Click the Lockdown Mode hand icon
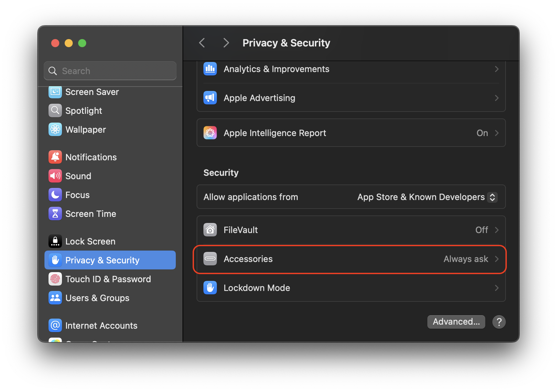Viewport: 557px width, 392px height. [x=210, y=288]
